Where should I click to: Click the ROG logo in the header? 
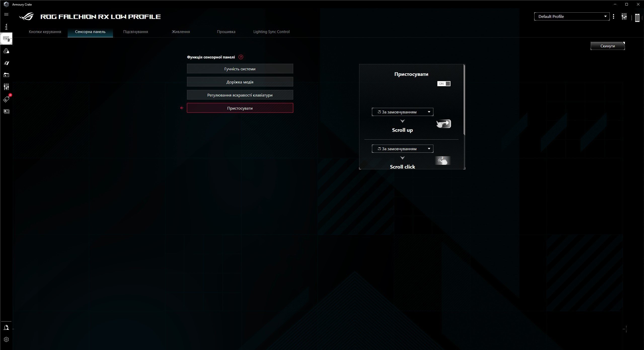(27, 17)
